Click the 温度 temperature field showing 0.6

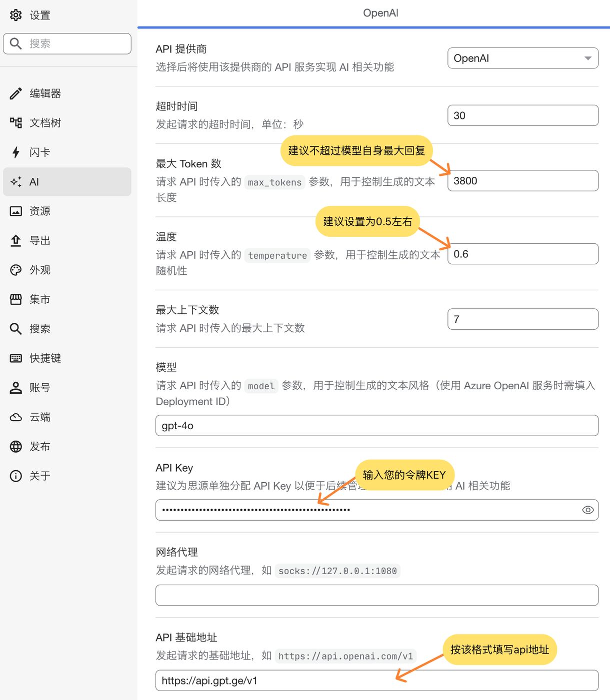[523, 254]
